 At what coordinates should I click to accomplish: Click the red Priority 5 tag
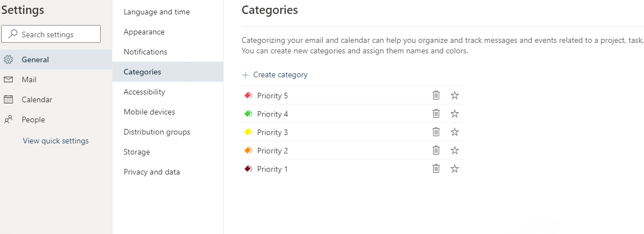pyautogui.click(x=248, y=96)
